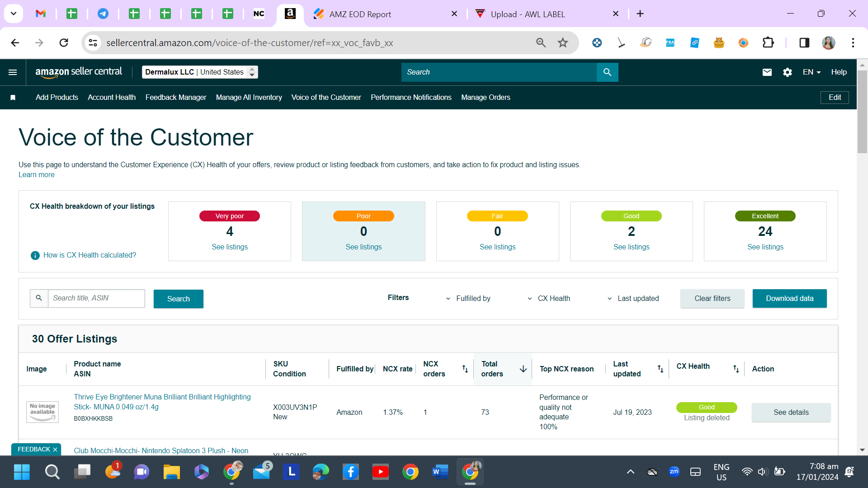This screenshot has height=488, width=868.
Task: Open the Learn more link
Action: pos(37,175)
